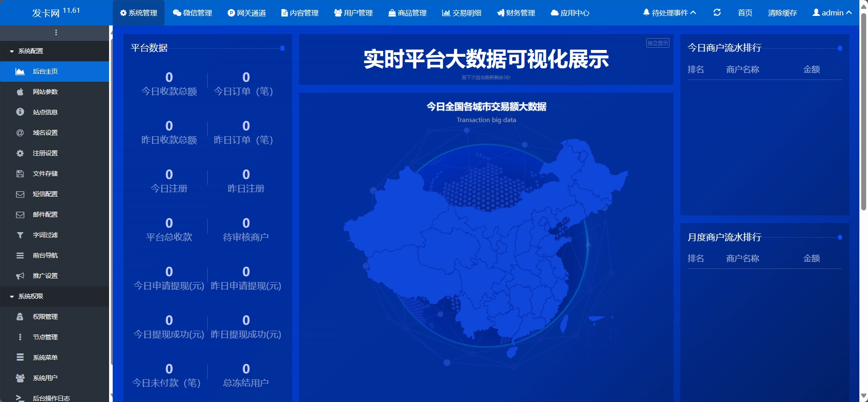Click the 前台导航 bars icon
This screenshot has width=868, height=402.
coord(20,256)
